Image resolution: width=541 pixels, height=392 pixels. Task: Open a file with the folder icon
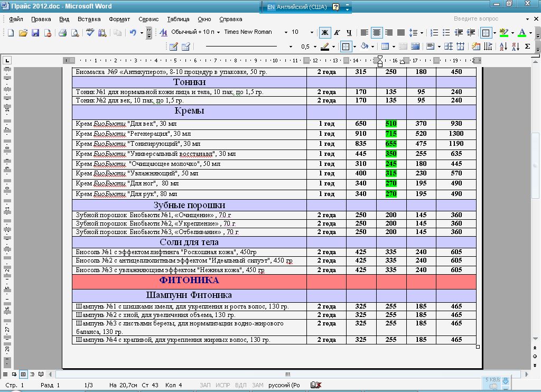23,33
